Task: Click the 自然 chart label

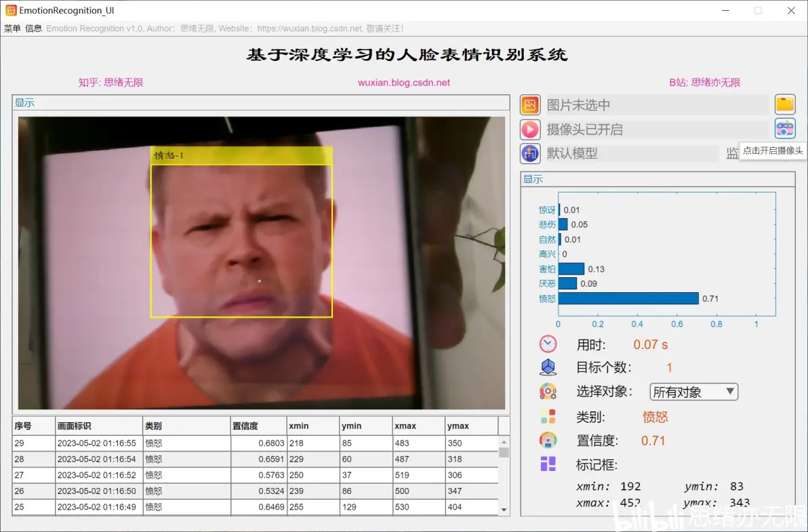Action: coord(547,239)
